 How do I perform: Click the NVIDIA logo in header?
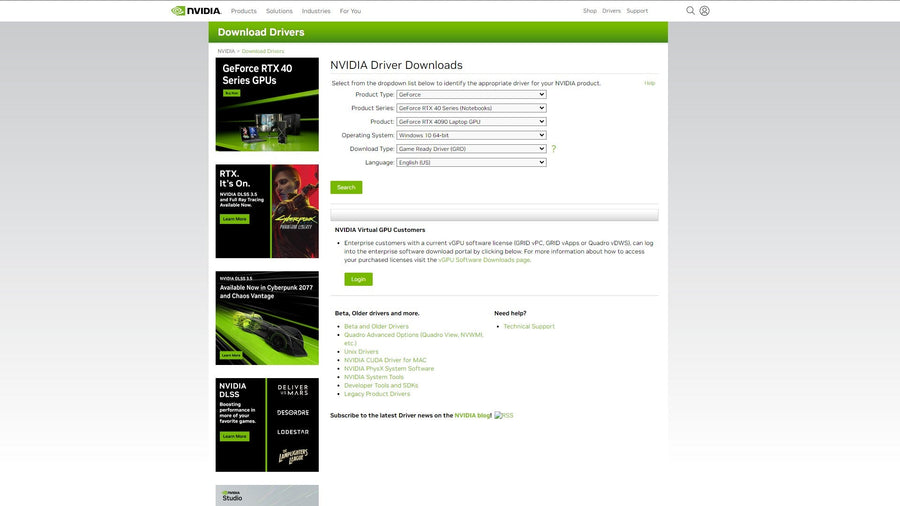click(x=196, y=11)
